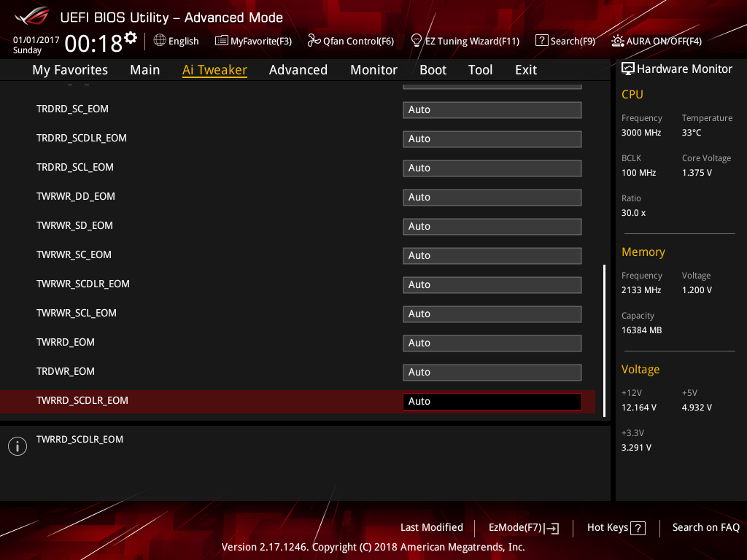Edit TWRWR_SCDLR_EOM Auto field
The image size is (747, 560).
point(492,285)
